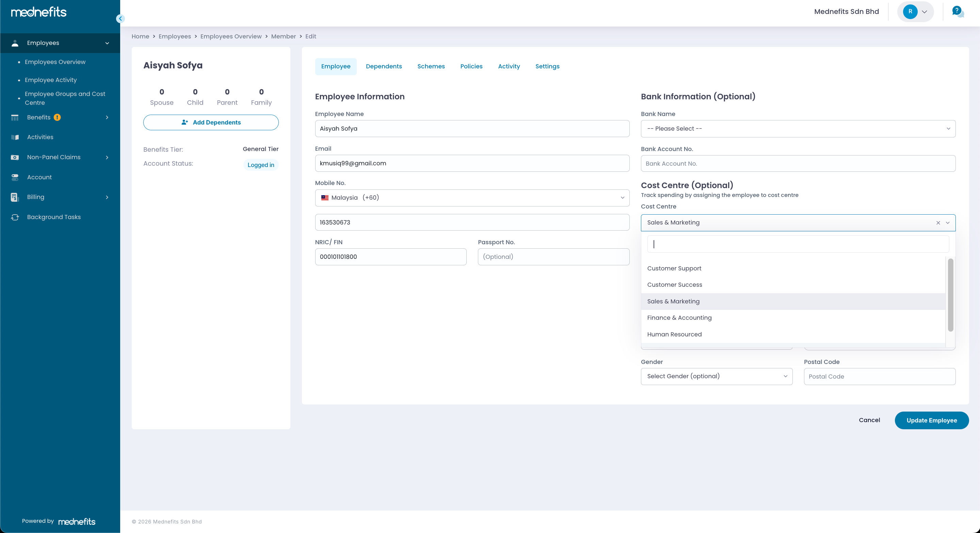Choose Finance & Accounting cost centre option
The width and height of the screenshot is (980, 533).
tap(679, 318)
